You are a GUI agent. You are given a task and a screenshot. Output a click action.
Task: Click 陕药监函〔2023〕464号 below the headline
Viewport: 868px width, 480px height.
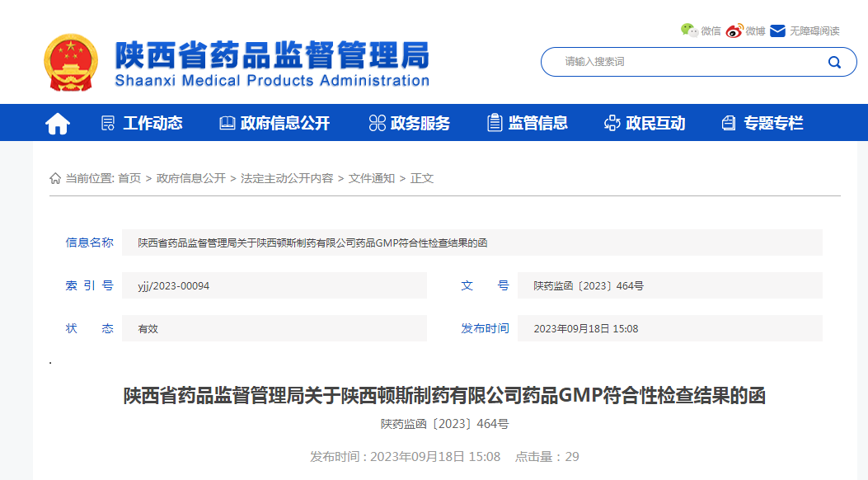tap(444, 424)
